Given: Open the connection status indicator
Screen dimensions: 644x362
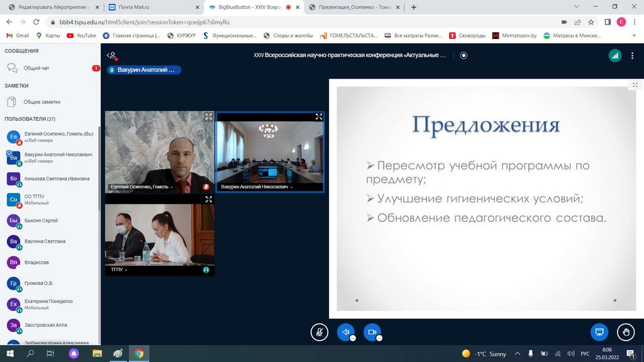Looking at the screenshot, I should (x=614, y=55).
